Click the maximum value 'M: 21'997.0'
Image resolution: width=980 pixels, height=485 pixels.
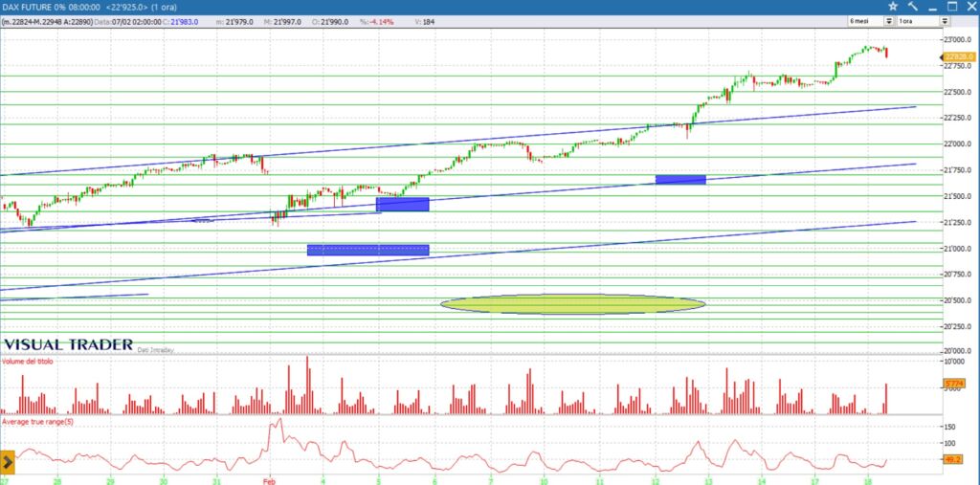coord(282,22)
